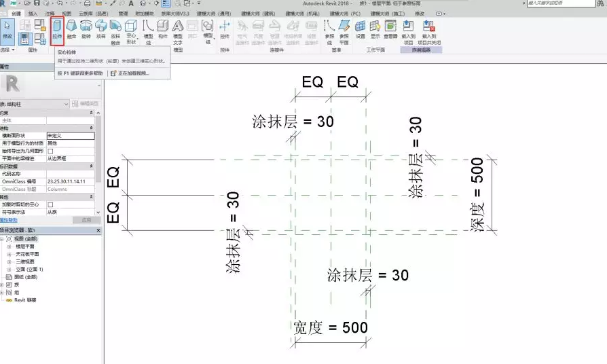The height and width of the screenshot is (364, 607).
Task: Click the 属性帮助 (Properties help) link
Action: coord(9,220)
